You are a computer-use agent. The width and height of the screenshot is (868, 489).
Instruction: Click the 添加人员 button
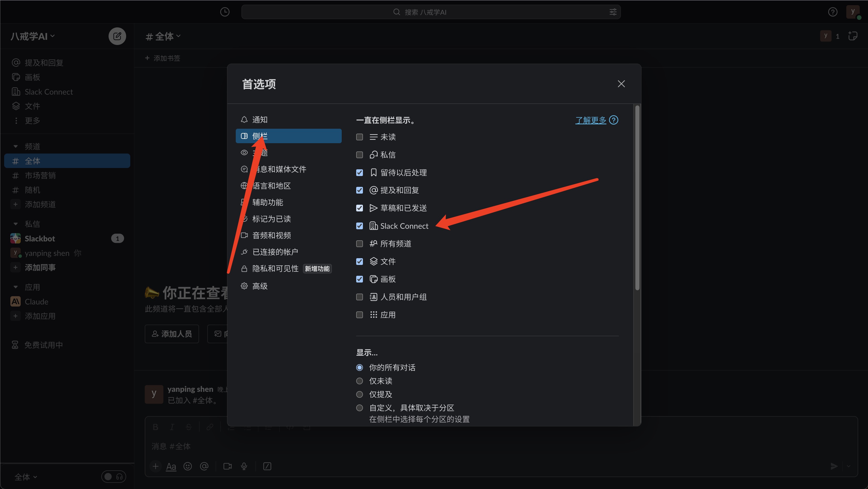(172, 334)
